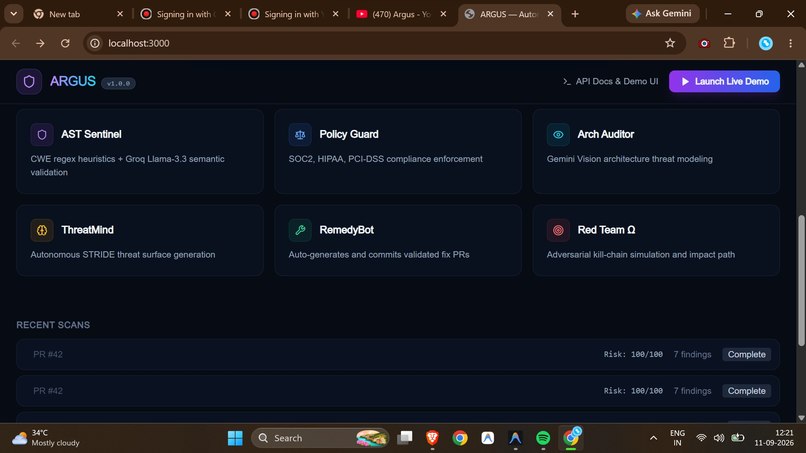The image size is (806, 453).
Task: Open the Red Team Ω card title
Action: pos(606,230)
